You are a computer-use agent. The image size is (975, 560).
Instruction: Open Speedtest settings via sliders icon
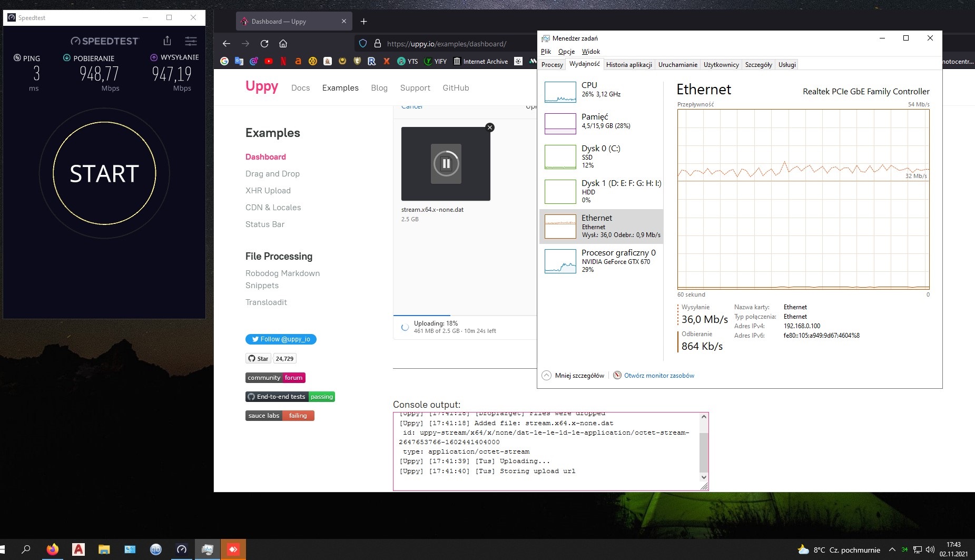pos(191,41)
